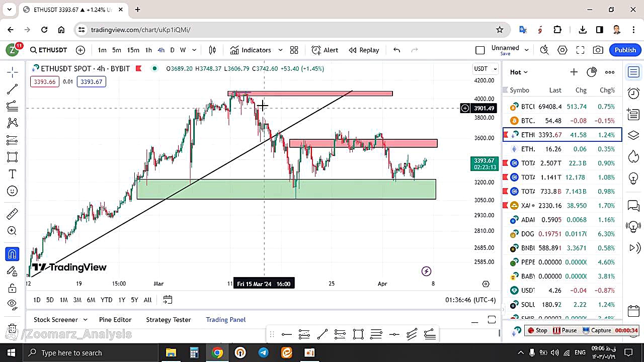Toggle magnet mode for drawings

[x=13, y=254]
